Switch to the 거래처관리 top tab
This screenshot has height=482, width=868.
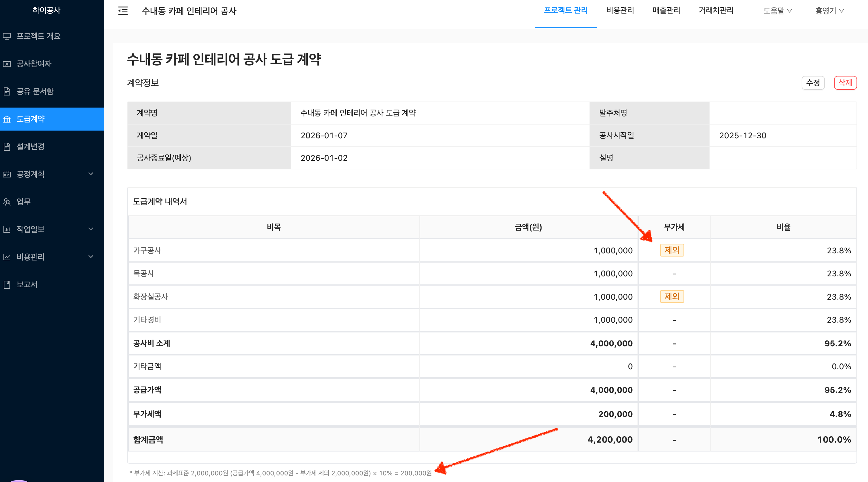pyautogui.click(x=716, y=10)
